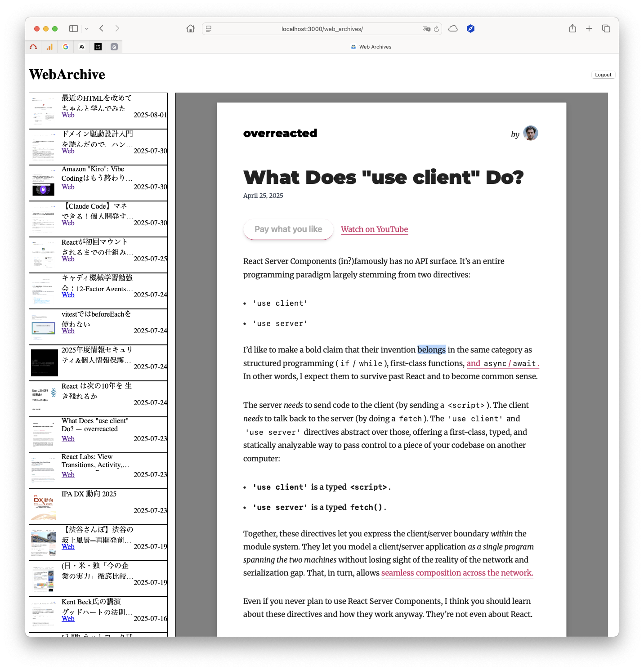Click the Pay what you like button
644x670 pixels.
[x=288, y=229]
